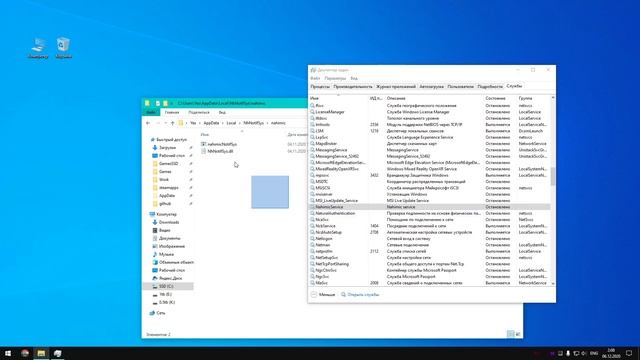Screen dimensions: 640x360
Task: Sort services by the Группа column header
Action: pyautogui.click(x=533, y=98)
